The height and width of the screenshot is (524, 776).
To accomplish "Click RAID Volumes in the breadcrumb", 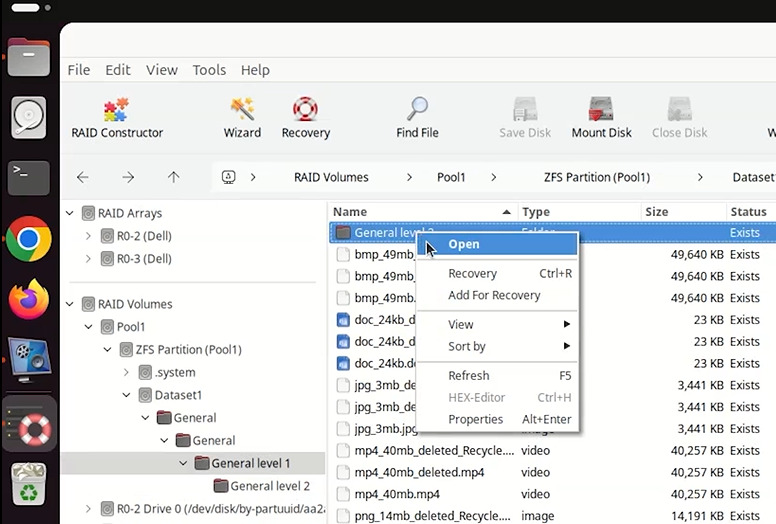I will (331, 177).
